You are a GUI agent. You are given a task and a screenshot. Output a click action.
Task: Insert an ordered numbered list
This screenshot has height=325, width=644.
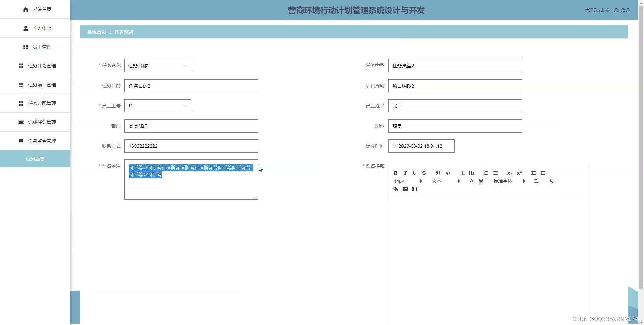point(486,173)
